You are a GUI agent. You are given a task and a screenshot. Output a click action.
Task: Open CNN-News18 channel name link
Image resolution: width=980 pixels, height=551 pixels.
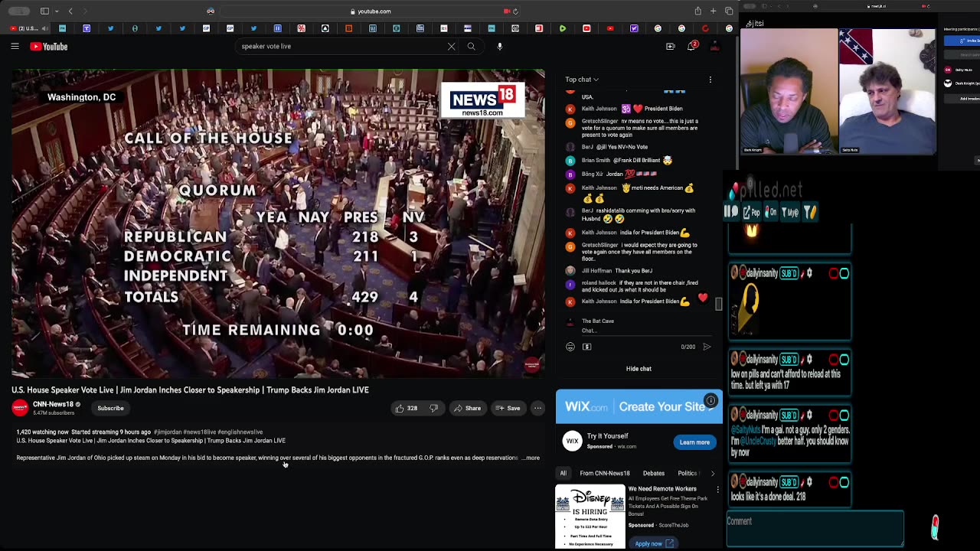pyautogui.click(x=53, y=404)
